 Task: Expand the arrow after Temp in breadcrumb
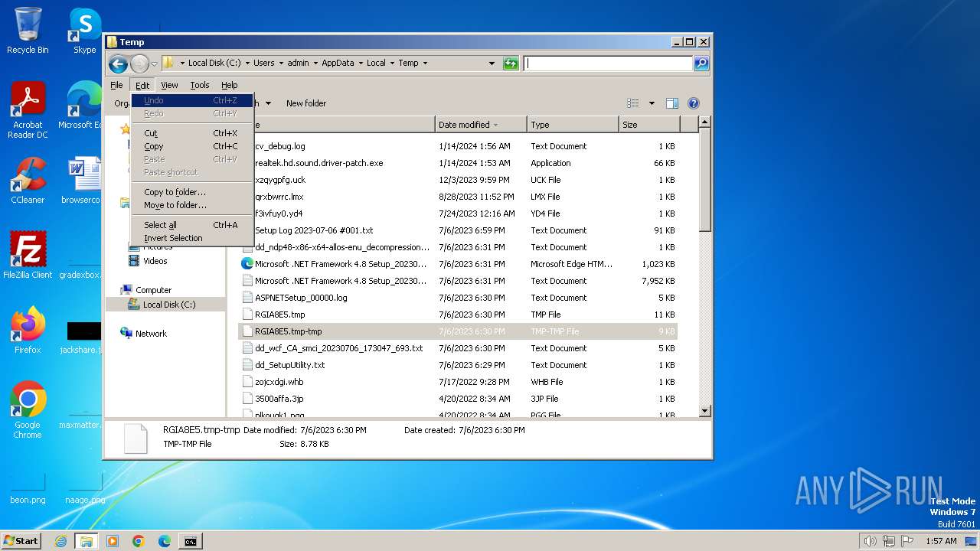point(425,64)
